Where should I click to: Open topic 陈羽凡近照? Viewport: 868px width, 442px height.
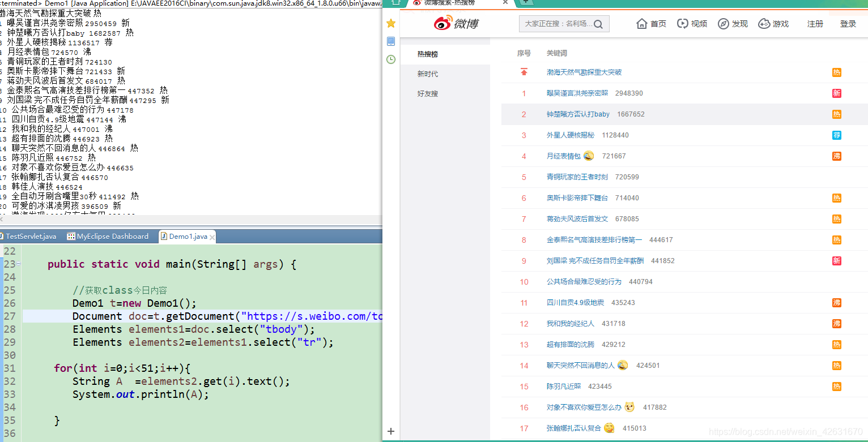[564, 387]
